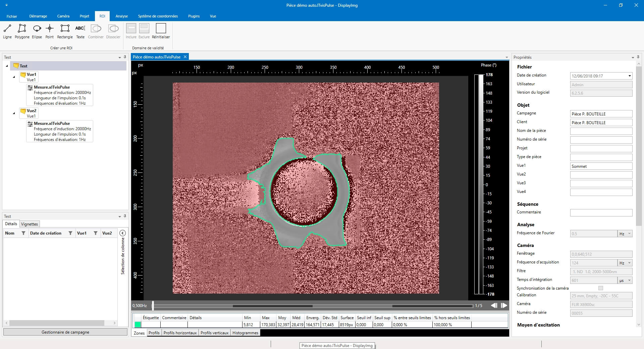Open the Profils horizontaux tab

(180, 333)
